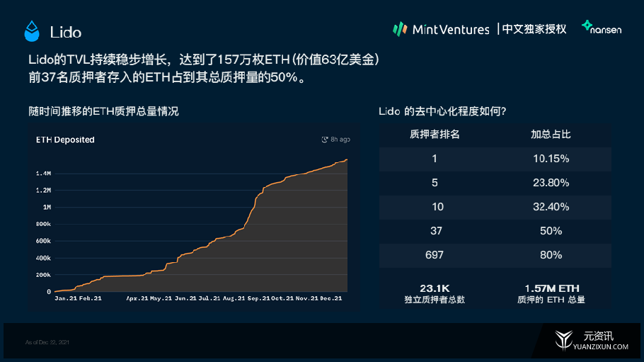The image size is (644, 362).
Task: Click the '加总占比' column header
Action: pyautogui.click(x=551, y=135)
